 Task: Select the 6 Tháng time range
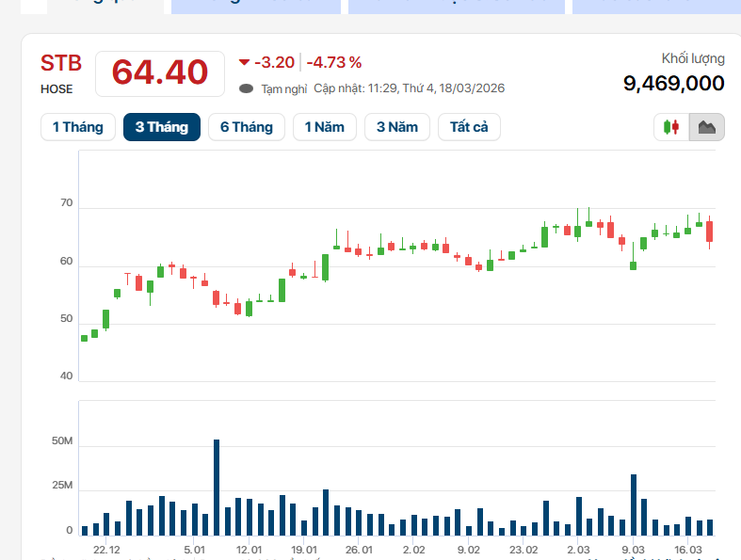point(246,127)
